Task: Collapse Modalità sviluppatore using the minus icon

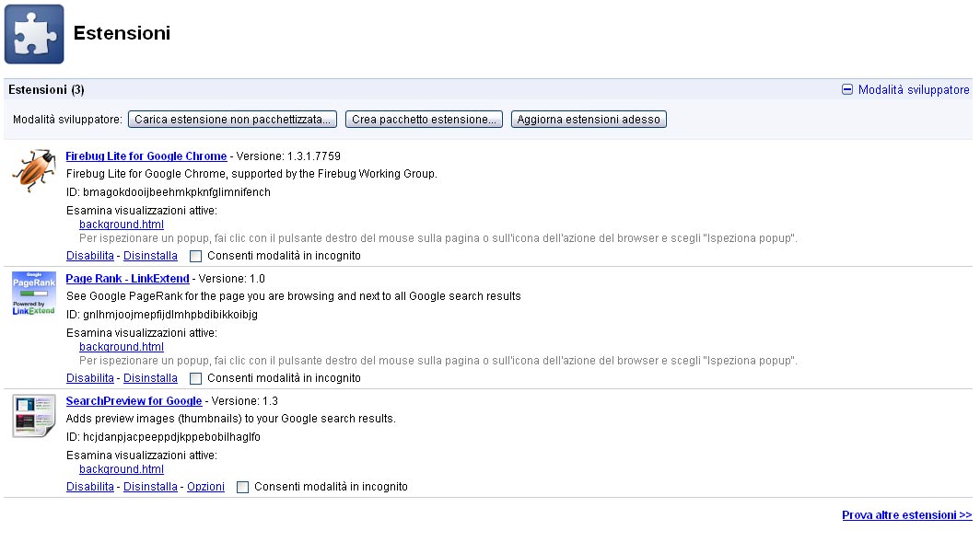Action: [x=846, y=89]
